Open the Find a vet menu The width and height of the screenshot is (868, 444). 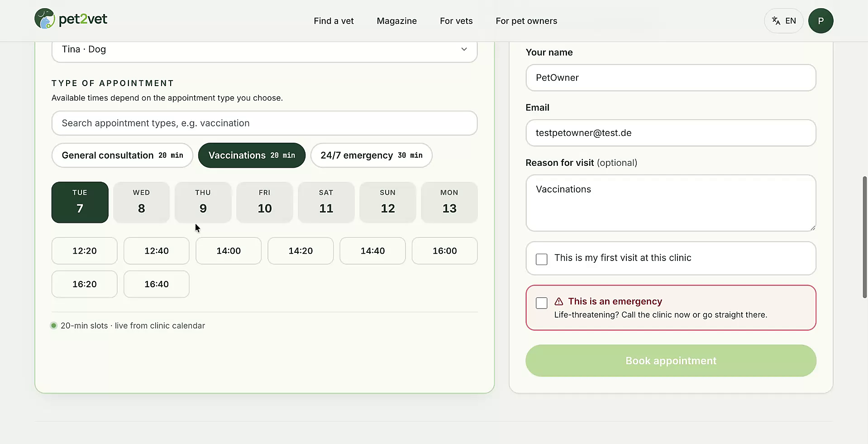click(334, 21)
